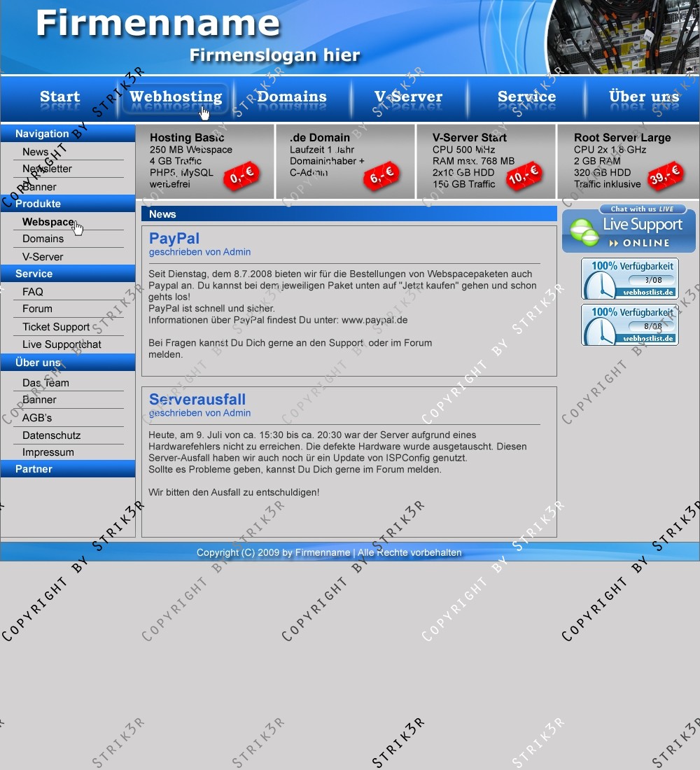Click the Produkte sidebar header

[x=68, y=203]
